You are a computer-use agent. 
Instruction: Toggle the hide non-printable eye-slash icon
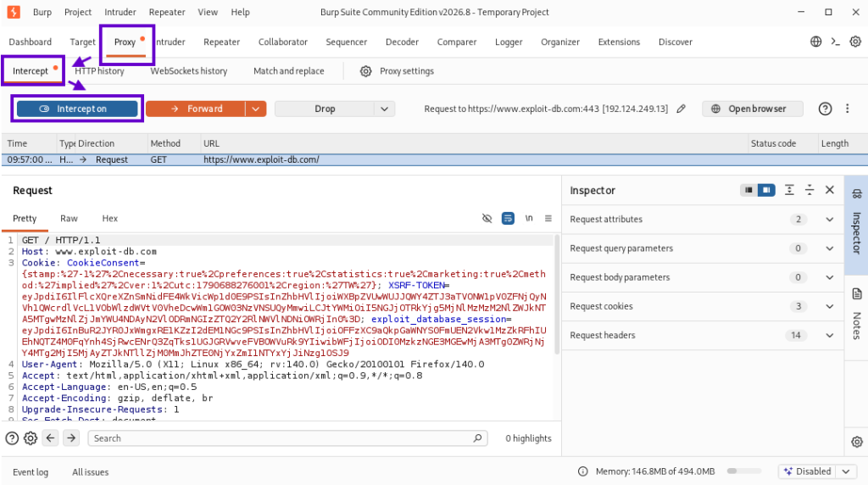[x=487, y=218]
